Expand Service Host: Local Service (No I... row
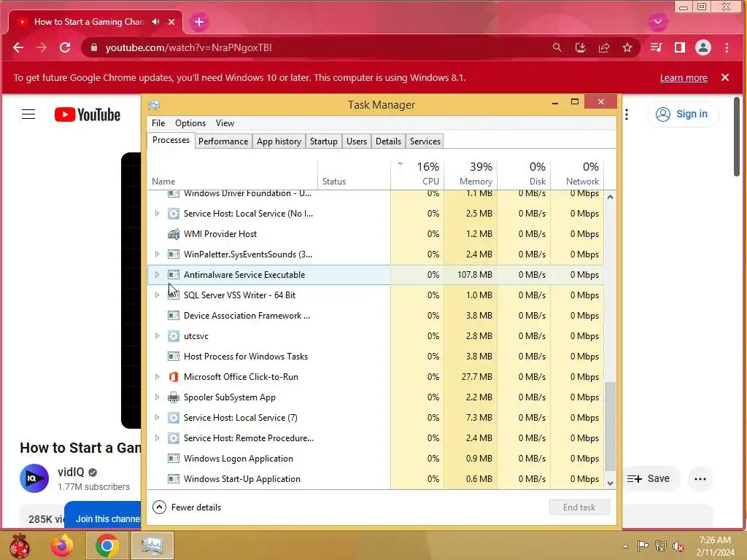Viewport: 747px width, 560px height. tap(158, 214)
